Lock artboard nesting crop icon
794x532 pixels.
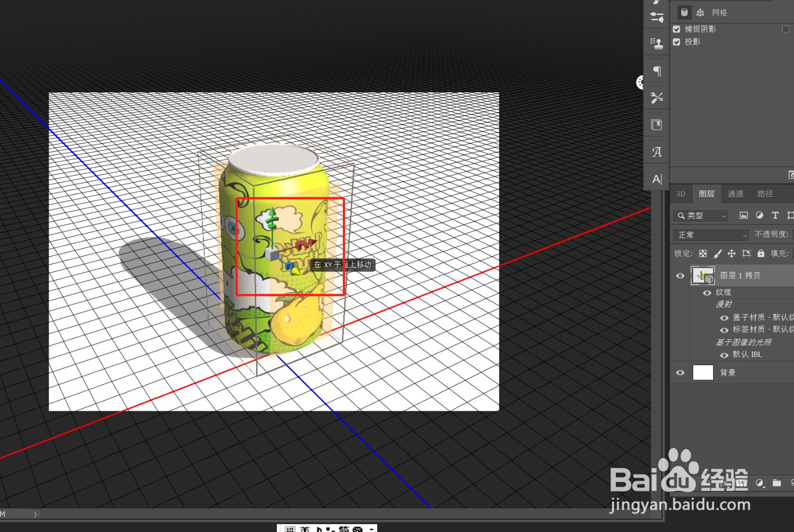(746, 254)
